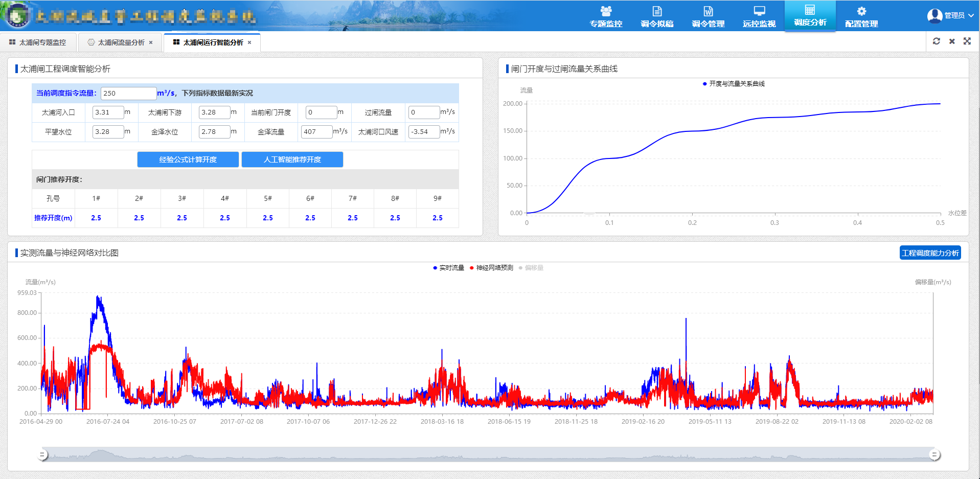Click the 当前调度指令流量 input field

pyautogui.click(x=128, y=93)
